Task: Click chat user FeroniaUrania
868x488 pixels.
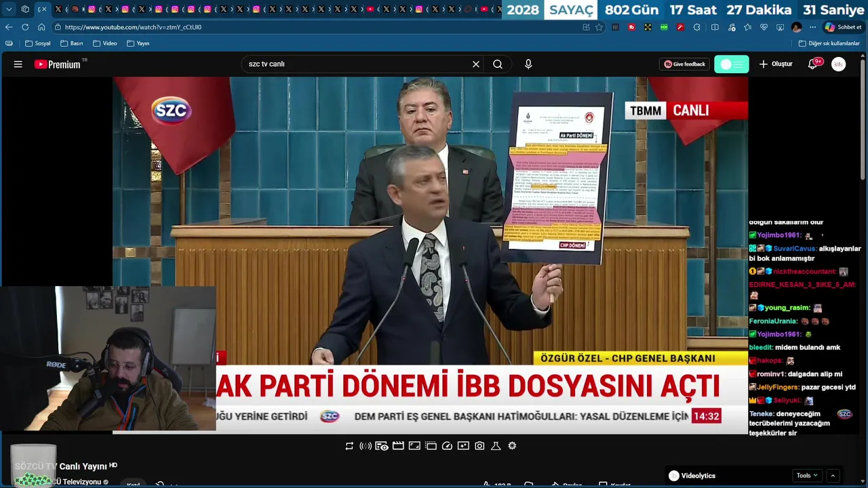Action: click(773, 321)
